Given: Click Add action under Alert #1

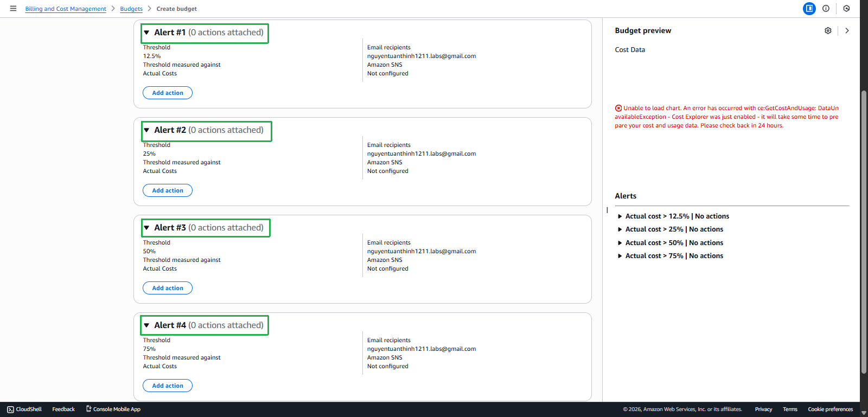Looking at the screenshot, I should (x=168, y=93).
